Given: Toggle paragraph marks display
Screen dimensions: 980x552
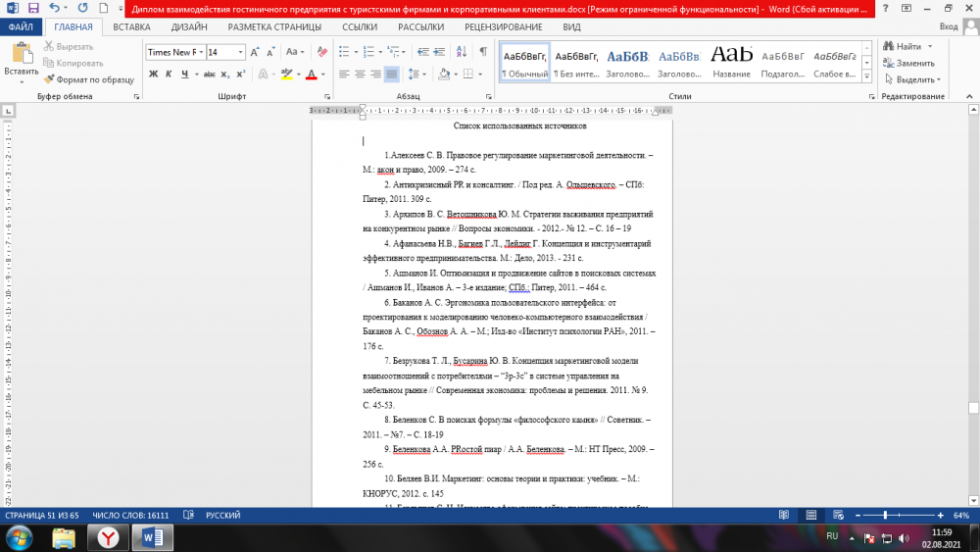Looking at the screenshot, I should (x=483, y=52).
